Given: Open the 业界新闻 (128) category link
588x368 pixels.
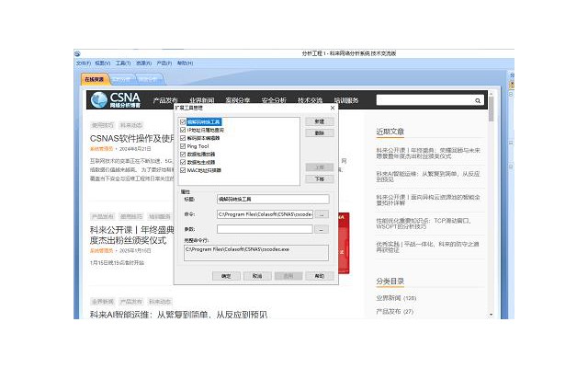Looking at the screenshot, I should pyautogui.click(x=396, y=298).
